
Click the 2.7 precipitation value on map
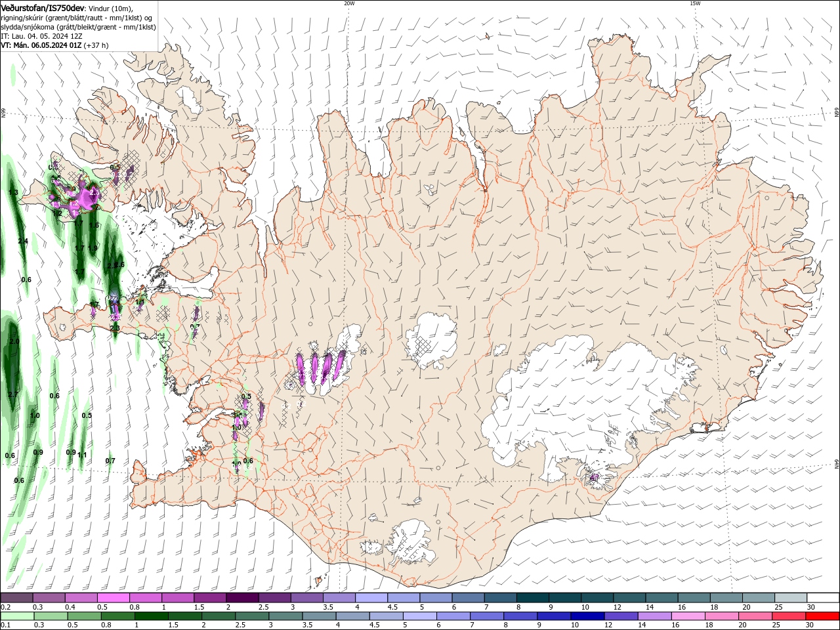12,394
